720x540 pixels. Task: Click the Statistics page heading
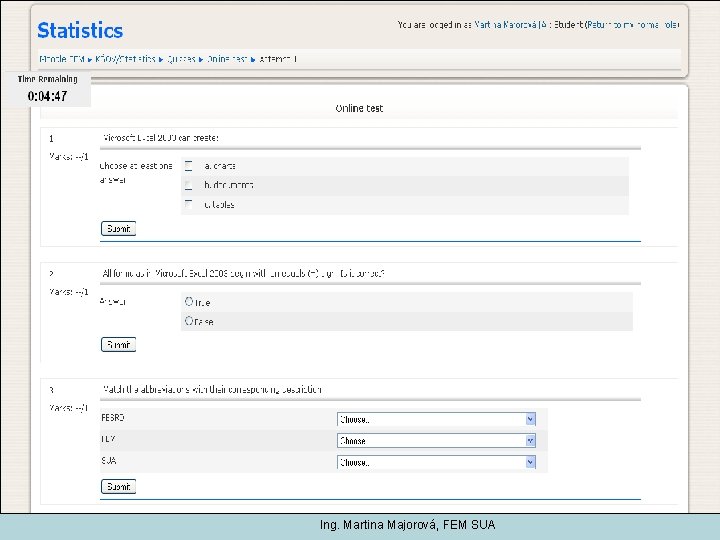pyautogui.click(x=80, y=30)
